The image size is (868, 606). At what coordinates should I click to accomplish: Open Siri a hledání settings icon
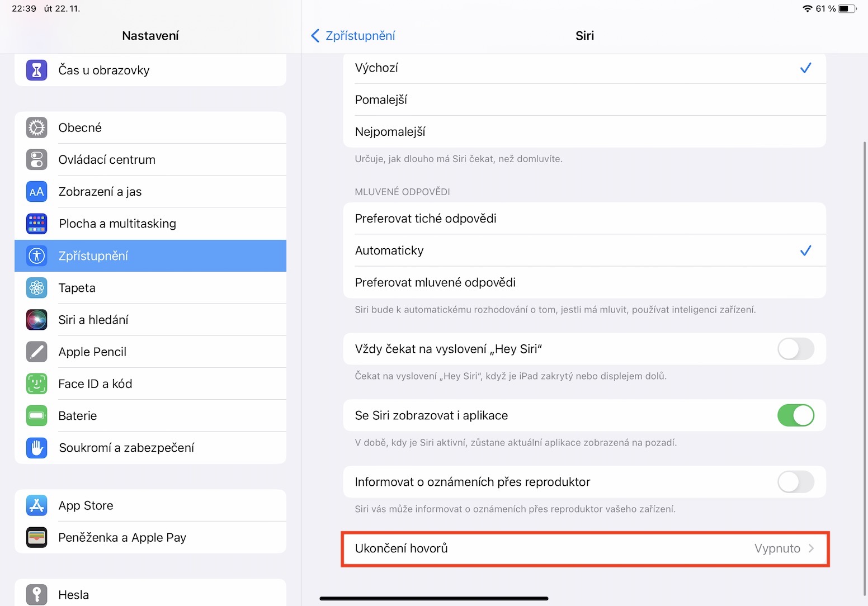tap(37, 320)
